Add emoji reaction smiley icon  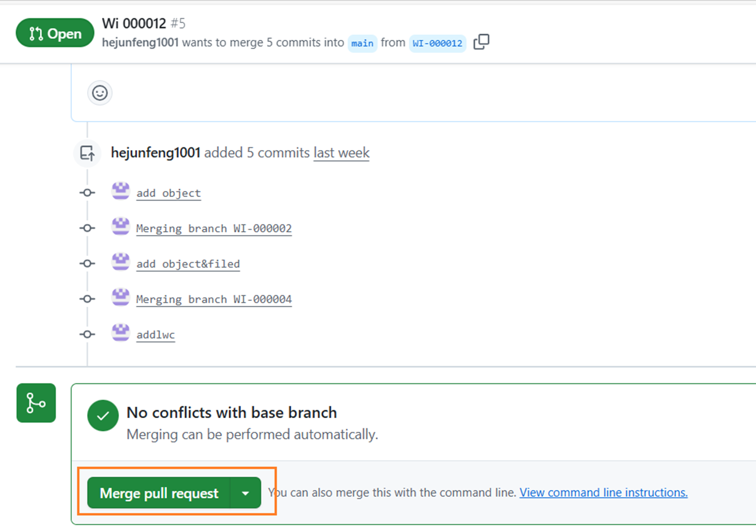tap(100, 93)
